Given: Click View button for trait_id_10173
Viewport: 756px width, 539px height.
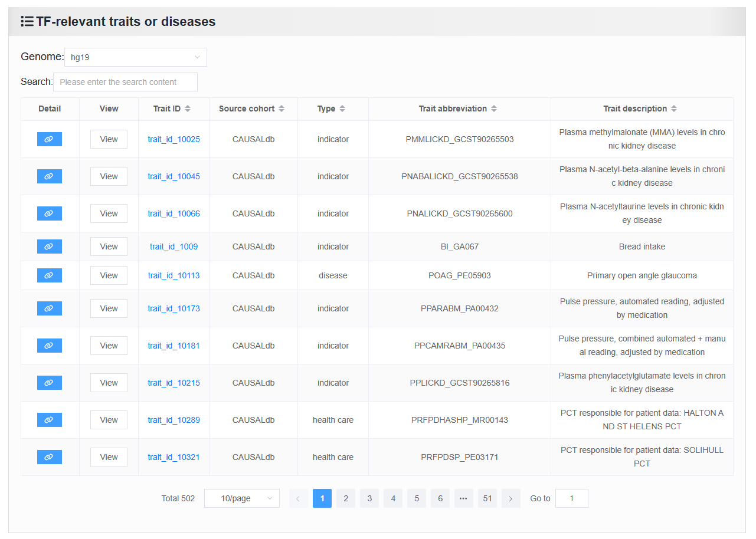Looking at the screenshot, I should (x=109, y=308).
